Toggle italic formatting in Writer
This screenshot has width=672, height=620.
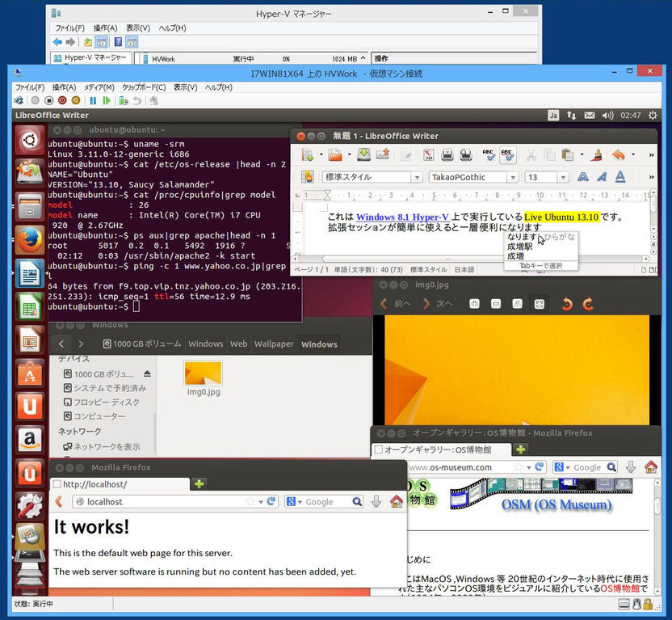[x=602, y=177]
